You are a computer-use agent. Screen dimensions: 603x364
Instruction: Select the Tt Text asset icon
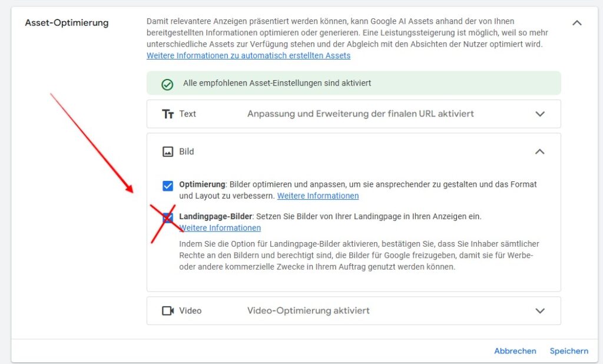pos(167,114)
